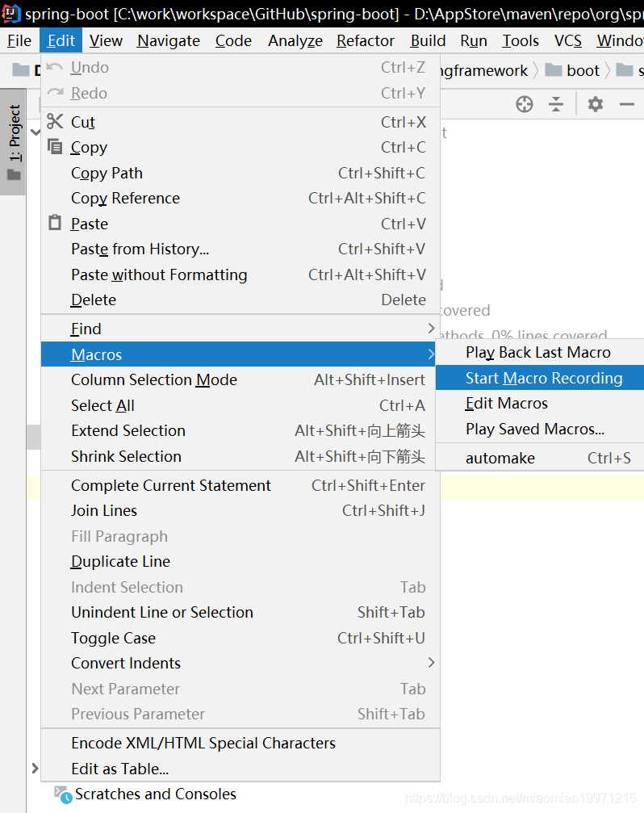Open the Refactor menu
644x813 pixels.
click(365, 40)
